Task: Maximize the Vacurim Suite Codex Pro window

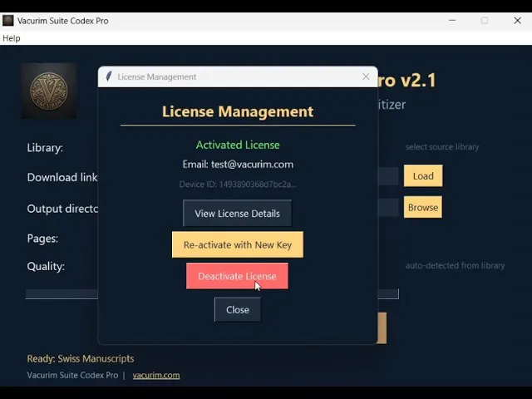Action: click(x=485, y=20)
